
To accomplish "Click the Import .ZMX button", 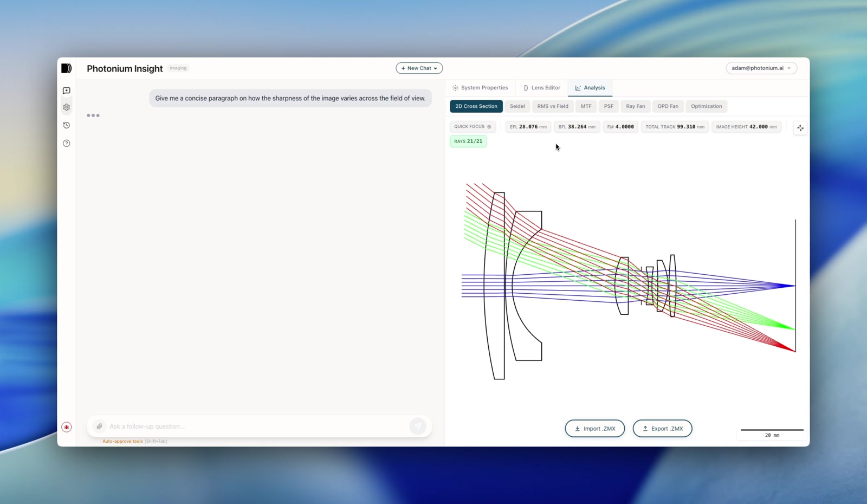I will pyautogui.click(x=595, y=429).
